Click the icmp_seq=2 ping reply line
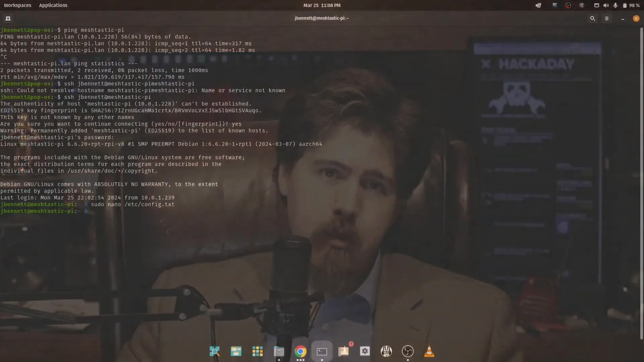The height and width of the screenshot is (362, 644). pyautogui.click(x=127, y=50)
